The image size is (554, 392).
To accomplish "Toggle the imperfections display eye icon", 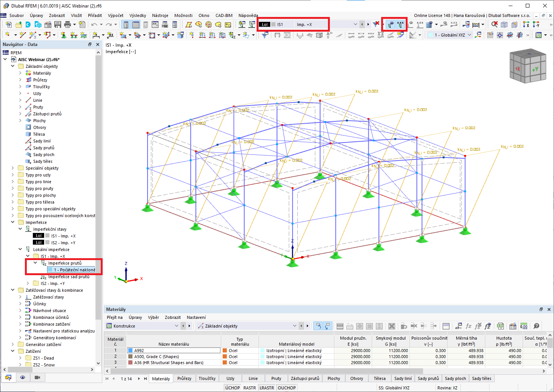I will click(x=391, y=24).
